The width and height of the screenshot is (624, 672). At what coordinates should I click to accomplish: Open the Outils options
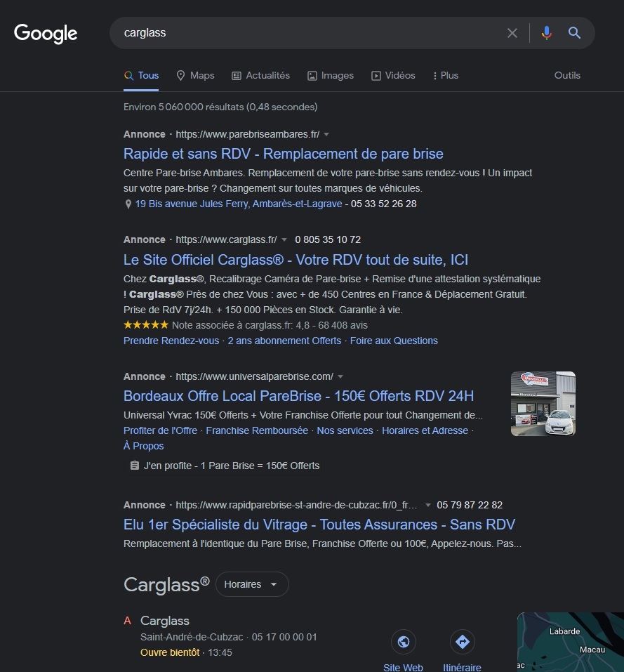coord(567,75)
